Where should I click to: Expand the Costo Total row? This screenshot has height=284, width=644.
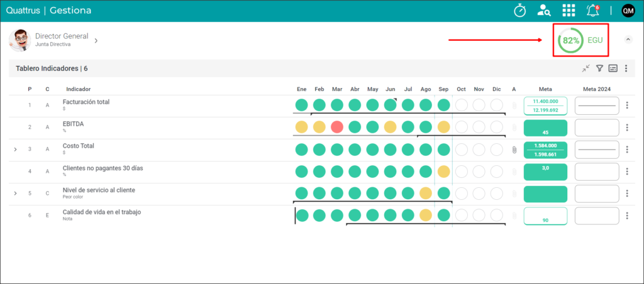15,150
